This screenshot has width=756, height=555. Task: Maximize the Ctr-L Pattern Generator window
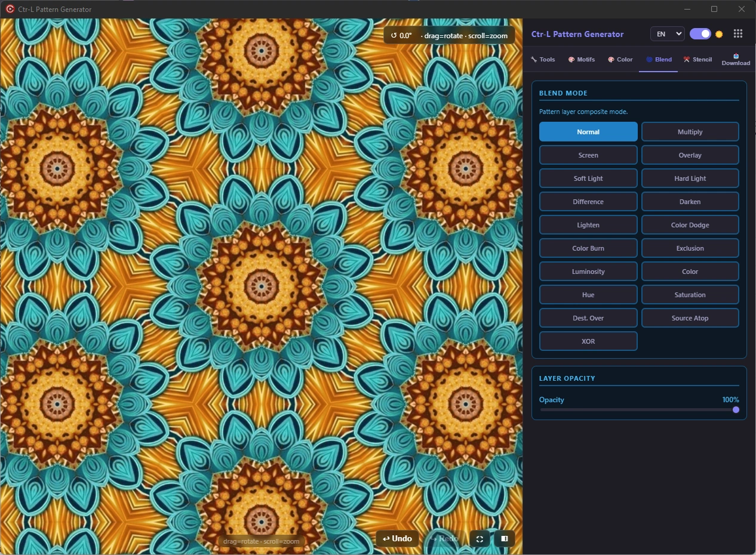click(x=714, y=9)
